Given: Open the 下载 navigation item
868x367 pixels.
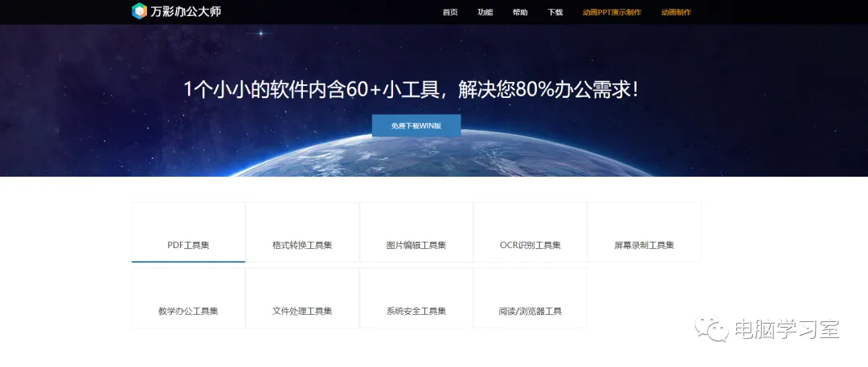Looking at the screenshot, I should [555, 12].
